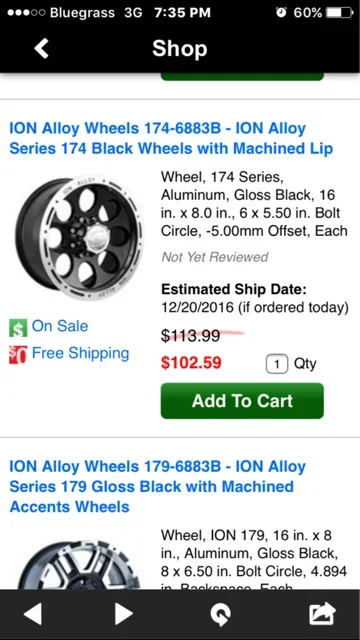Viewport: 360px width, 640px height.
Task: View the Series 174 black wheel image
Action: coord(80,239)
